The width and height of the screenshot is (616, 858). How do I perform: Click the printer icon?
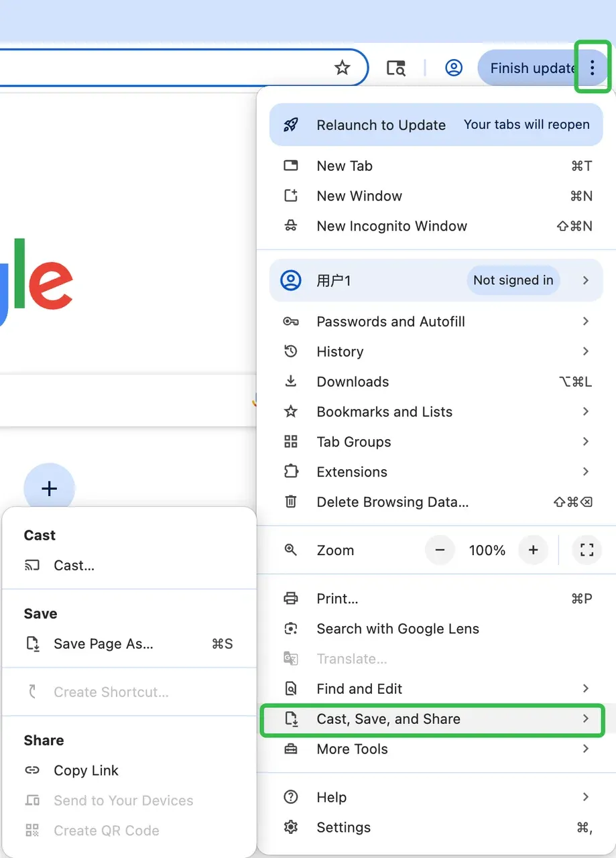(291, 599)
